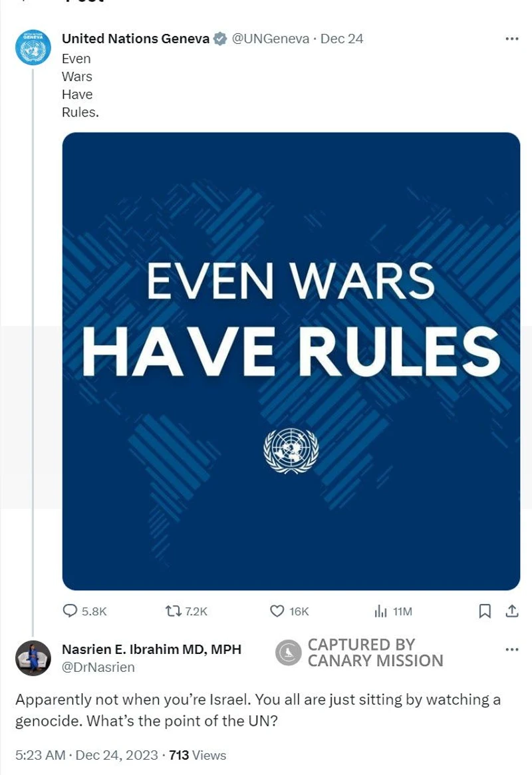The image size is (532, 775).
Task: Click the @DrNasrien handle
Action: coord(98,667)
